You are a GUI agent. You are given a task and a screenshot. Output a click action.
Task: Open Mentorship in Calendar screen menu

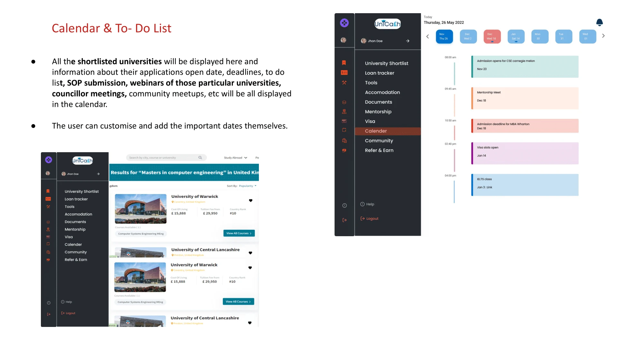pos(378,112)
